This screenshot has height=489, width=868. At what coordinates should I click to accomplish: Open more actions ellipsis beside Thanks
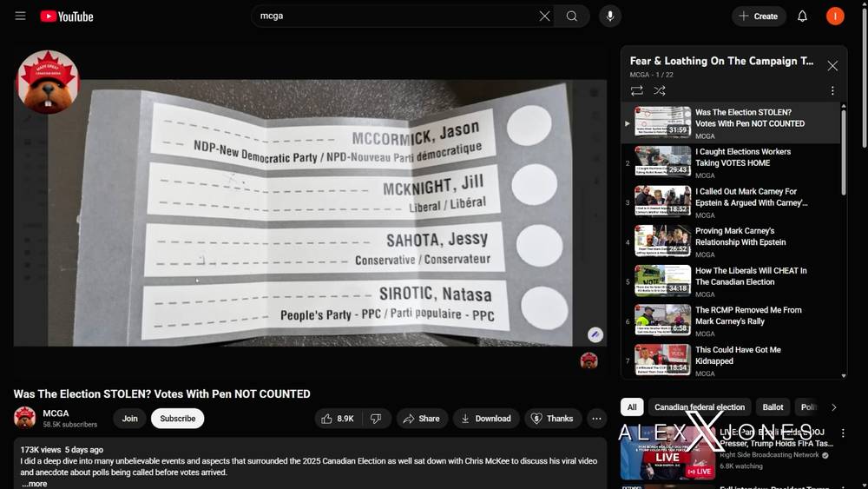click(596, 419)
